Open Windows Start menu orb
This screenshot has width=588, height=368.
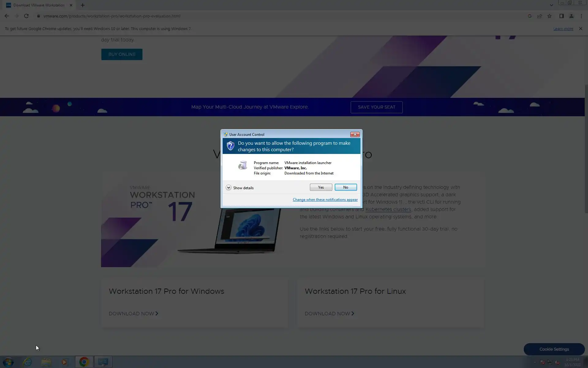click(8, 362)
